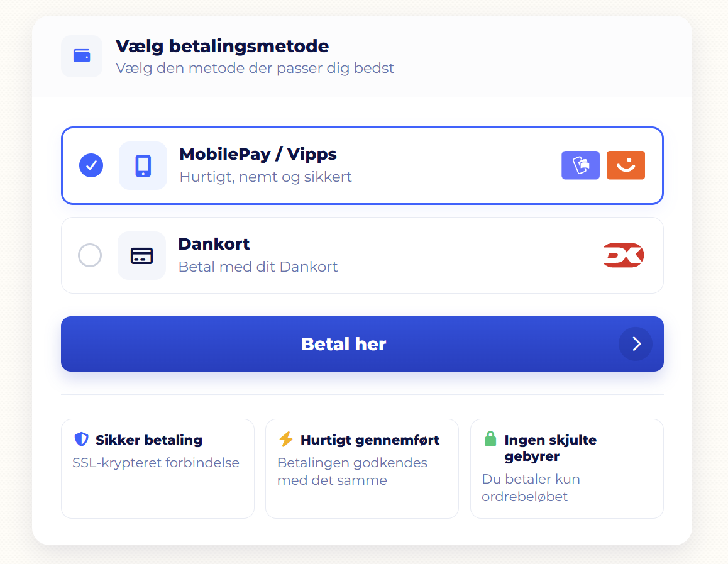Click the Sikker betaling info card
728x564 pixels.
coord(158,469)
